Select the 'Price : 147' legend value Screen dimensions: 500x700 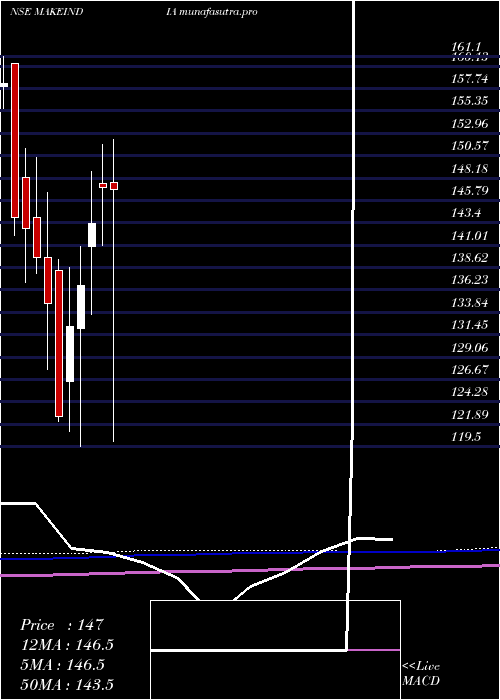62,625
